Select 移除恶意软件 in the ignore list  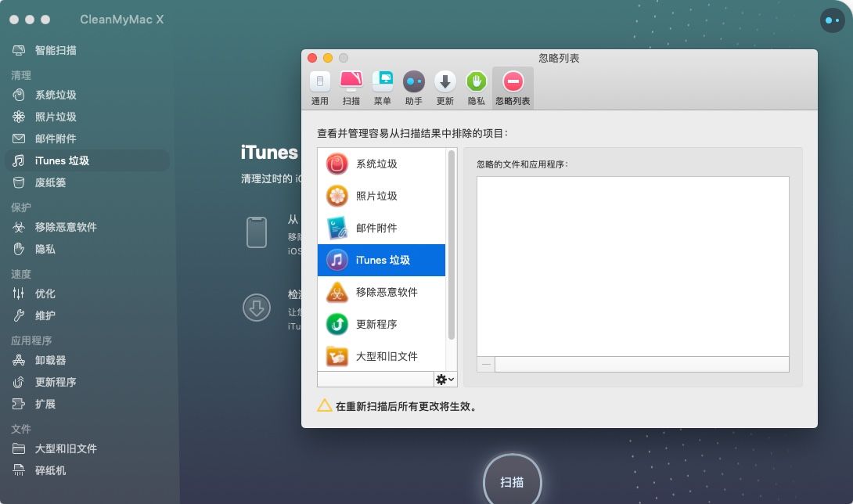pos(381,292)
